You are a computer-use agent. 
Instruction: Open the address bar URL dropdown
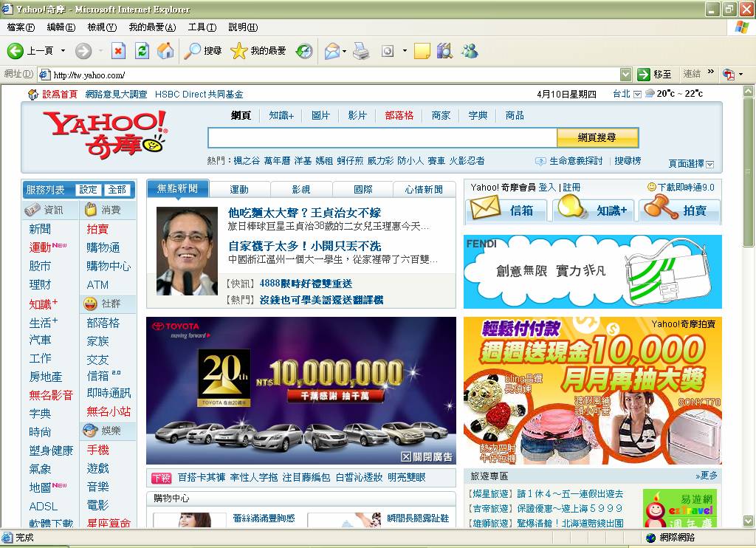point(625,75)
